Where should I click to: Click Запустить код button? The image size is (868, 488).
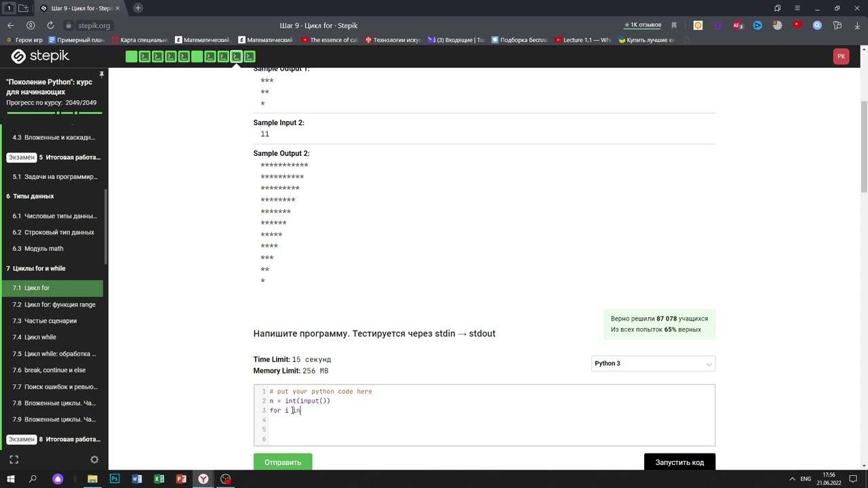[679, 462]
